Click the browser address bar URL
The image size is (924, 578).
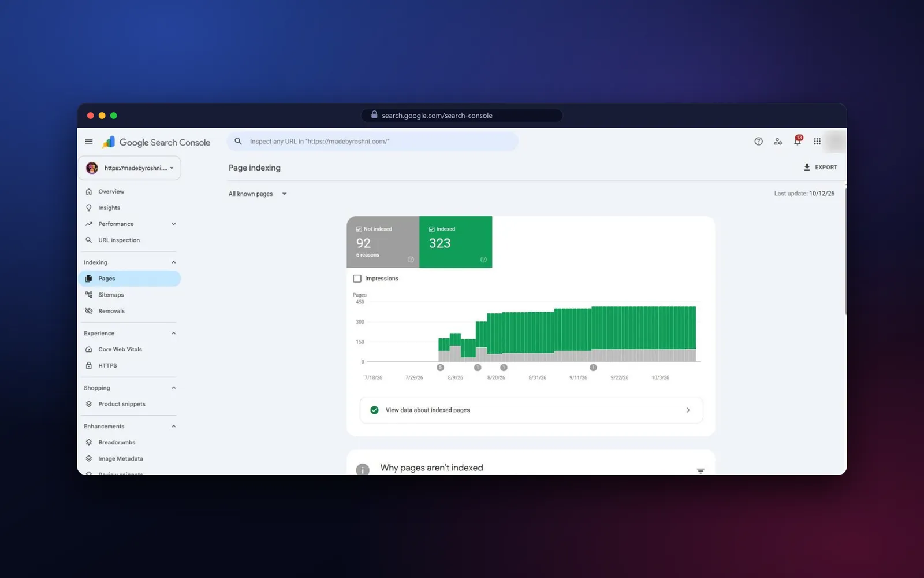(437, 116)
